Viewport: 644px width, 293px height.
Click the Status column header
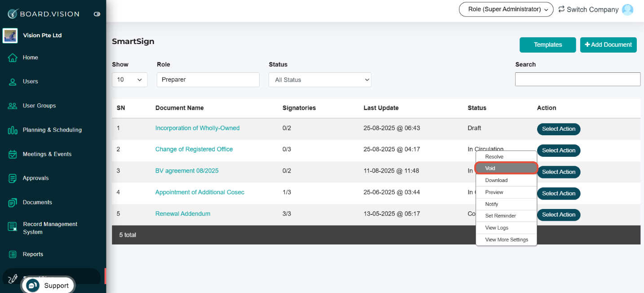coord(477,108)
